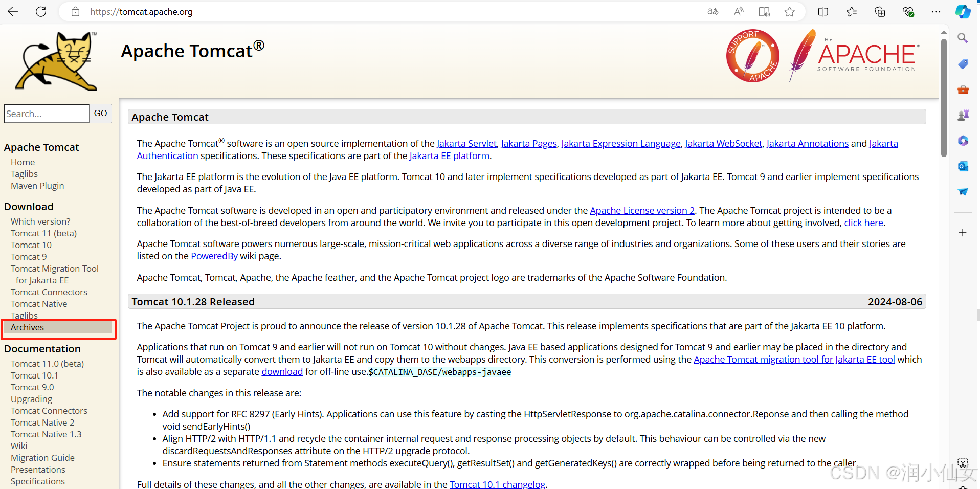Open the sidebar search magnifier icon

(963, 38)
